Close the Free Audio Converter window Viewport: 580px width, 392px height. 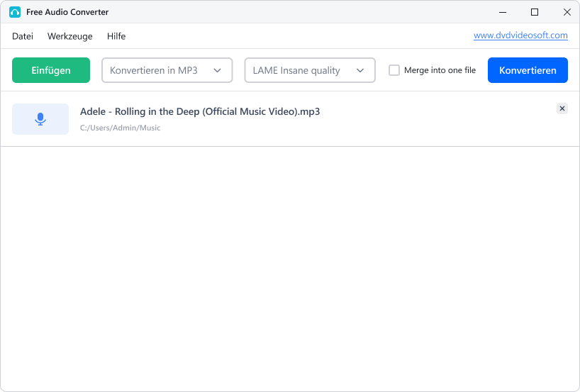pyautogui.click(x=567, y=12)
